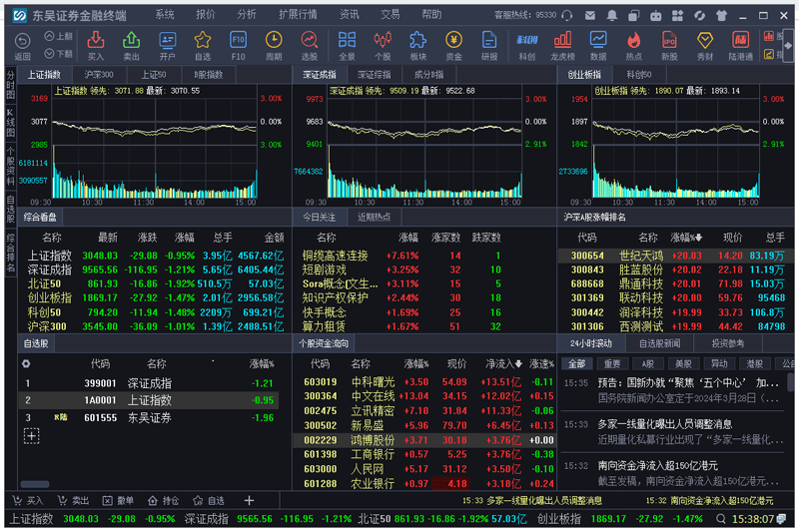The height and width of the screenshot is (532, 799).
Task: Open the 扩展行情 menu
Action: (x=298, y=15)
